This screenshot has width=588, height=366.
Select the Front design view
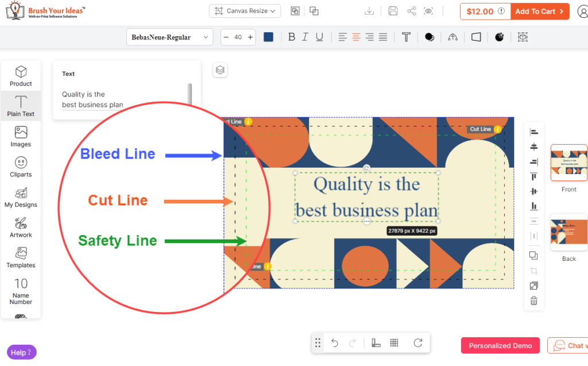(568, 163)
